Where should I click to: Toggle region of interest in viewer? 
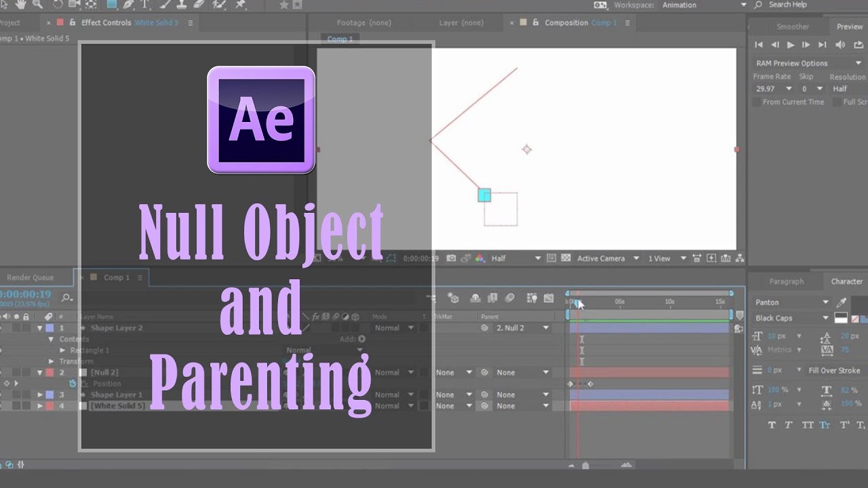(551, 258)
